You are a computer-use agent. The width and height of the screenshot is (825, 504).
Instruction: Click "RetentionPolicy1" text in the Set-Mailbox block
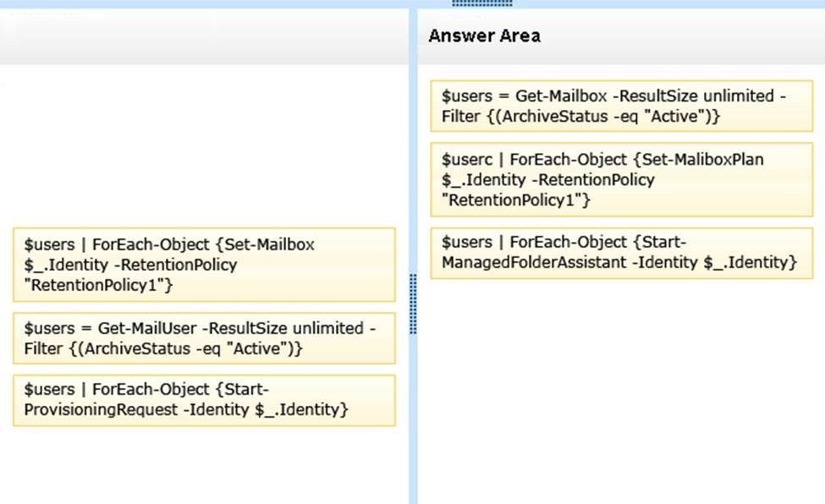coord(98,286)
